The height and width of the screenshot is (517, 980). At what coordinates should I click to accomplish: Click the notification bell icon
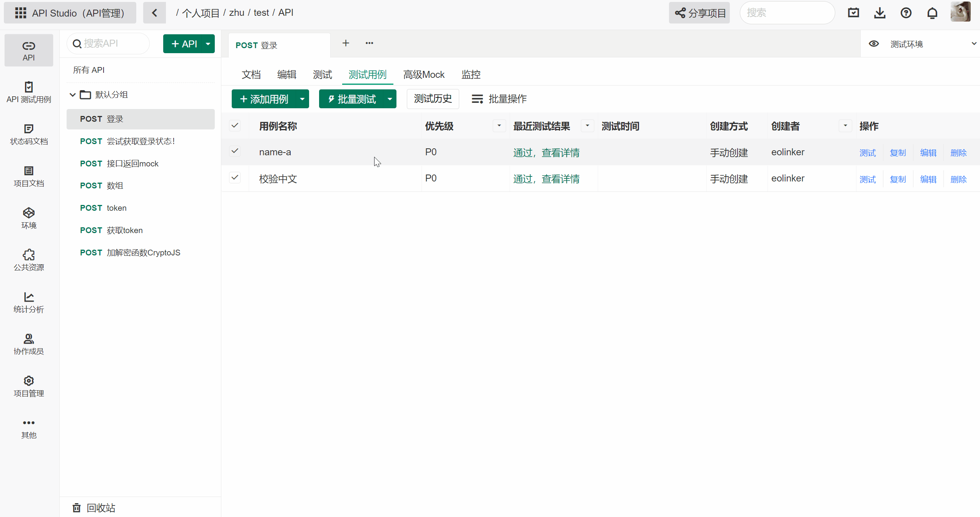click(932, 13)
